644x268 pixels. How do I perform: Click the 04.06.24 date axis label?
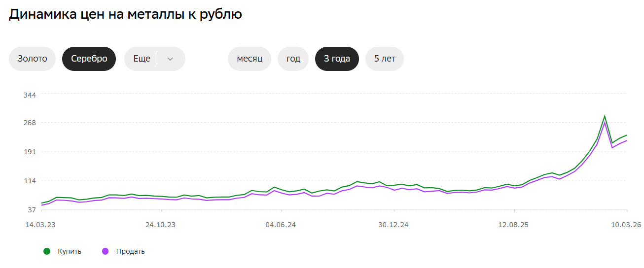281,225
